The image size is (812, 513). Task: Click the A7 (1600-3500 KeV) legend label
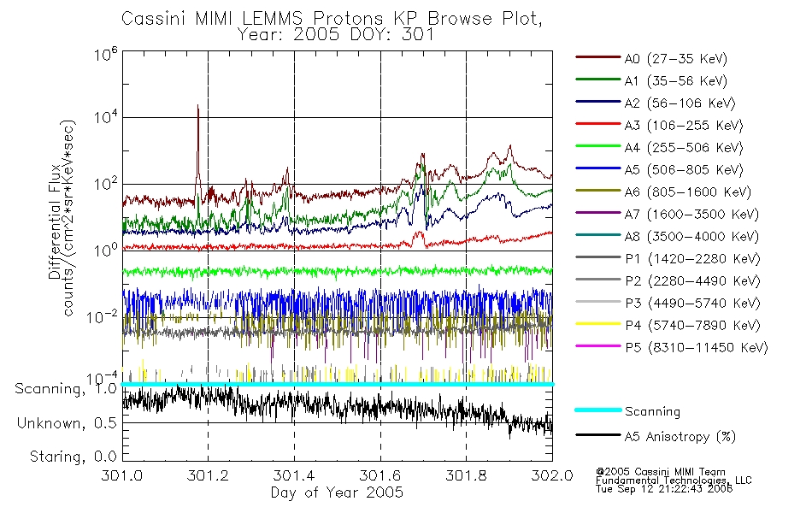[691, 214]
